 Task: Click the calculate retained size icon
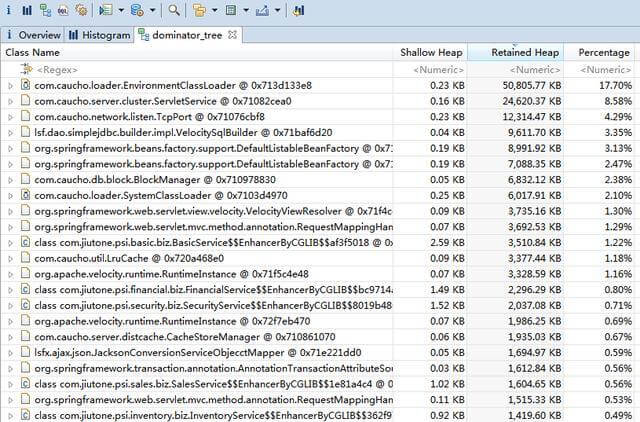click(231, 10)
